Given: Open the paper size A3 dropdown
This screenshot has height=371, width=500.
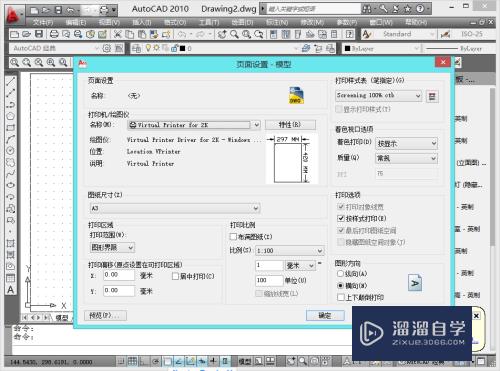Looking at the screenshot, I should coord(175,208).
